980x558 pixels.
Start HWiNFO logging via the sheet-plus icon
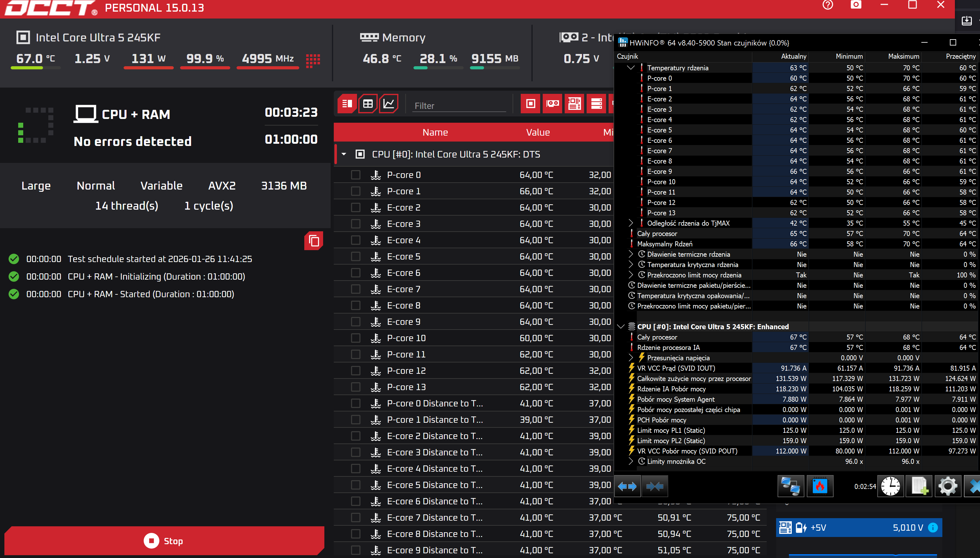pos(919,486)
